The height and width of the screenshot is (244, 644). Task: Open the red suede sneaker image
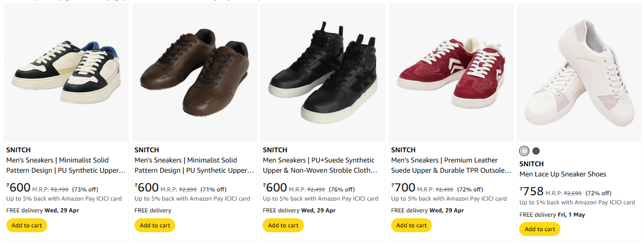(451, 72)
